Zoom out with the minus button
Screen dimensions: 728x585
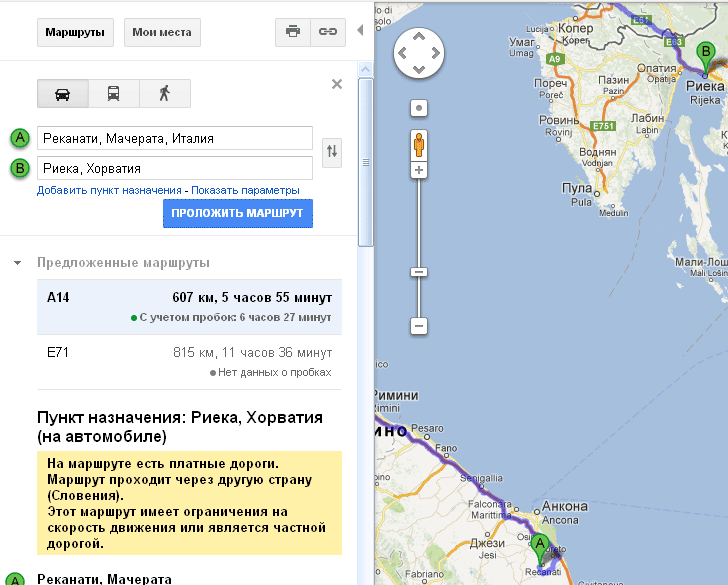(419, 326)
